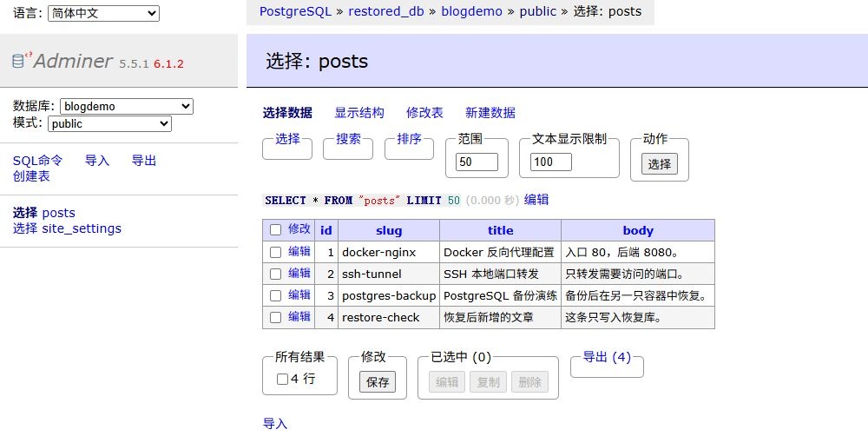Viewport: 868px width, 443px height.
Task: Open the language dropdown 简体中文
Action: tap(103, 13)
